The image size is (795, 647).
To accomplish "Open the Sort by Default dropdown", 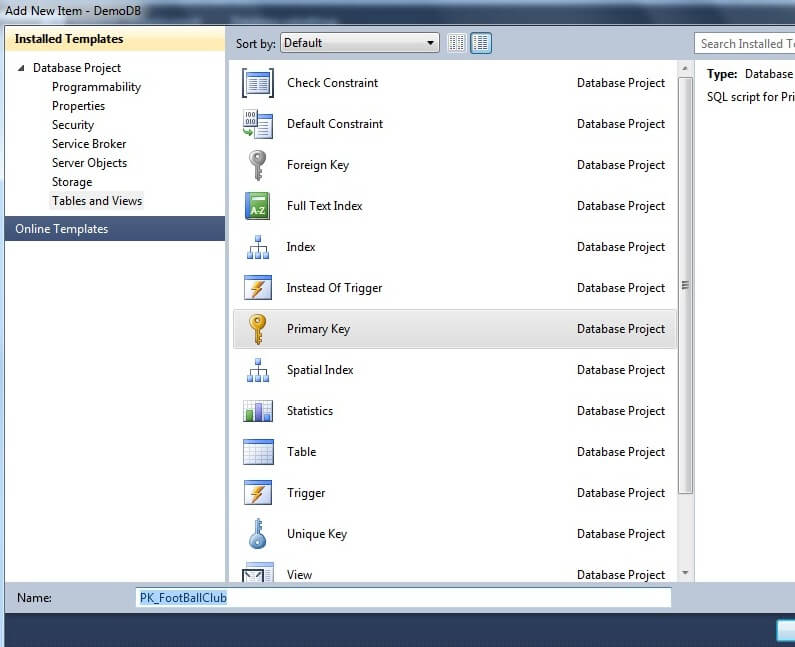I will click(x=360, y=43).
